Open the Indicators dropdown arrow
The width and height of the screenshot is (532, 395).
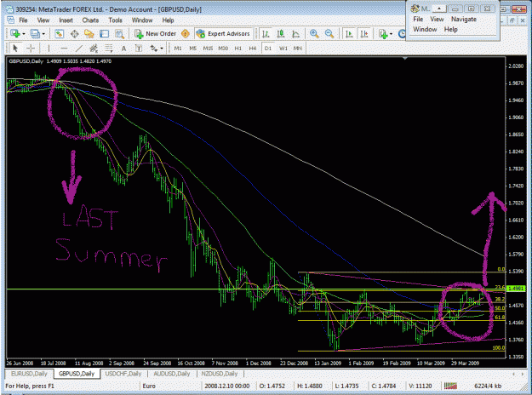point(392,34)
